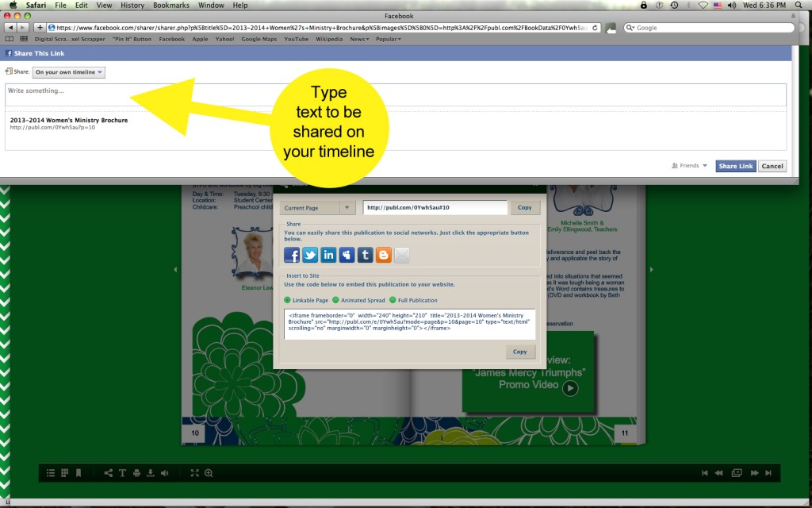
Task: Open the View menu
Action: pyautogui.click(x=104, y=6)
